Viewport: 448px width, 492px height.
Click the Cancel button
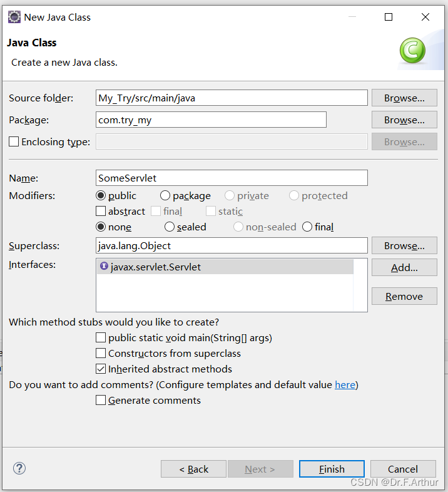click(403, 469)
